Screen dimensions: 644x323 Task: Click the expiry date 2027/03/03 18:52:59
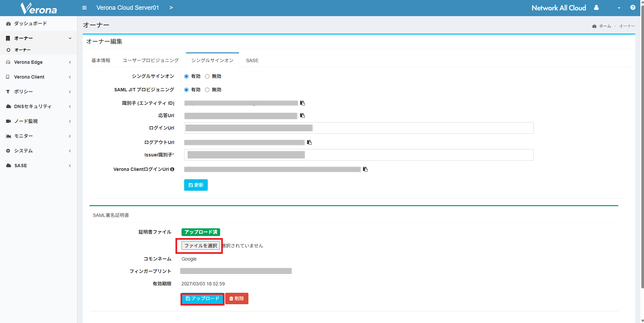(203, 284)
